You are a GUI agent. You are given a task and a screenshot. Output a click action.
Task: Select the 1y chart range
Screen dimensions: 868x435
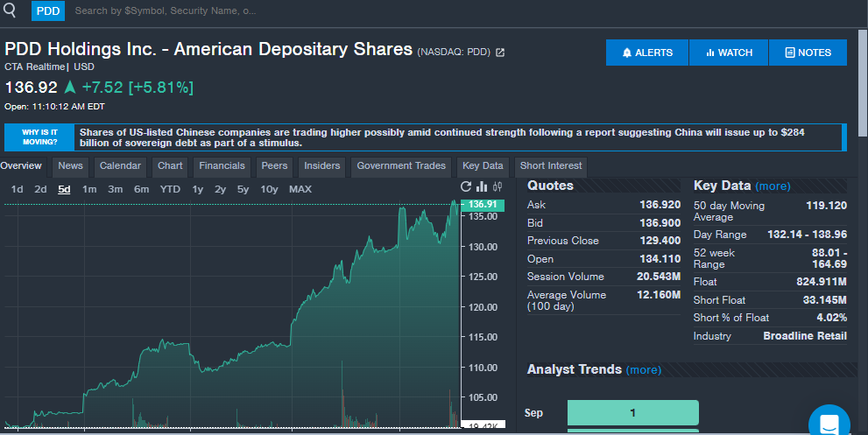[x=198, y=189]
